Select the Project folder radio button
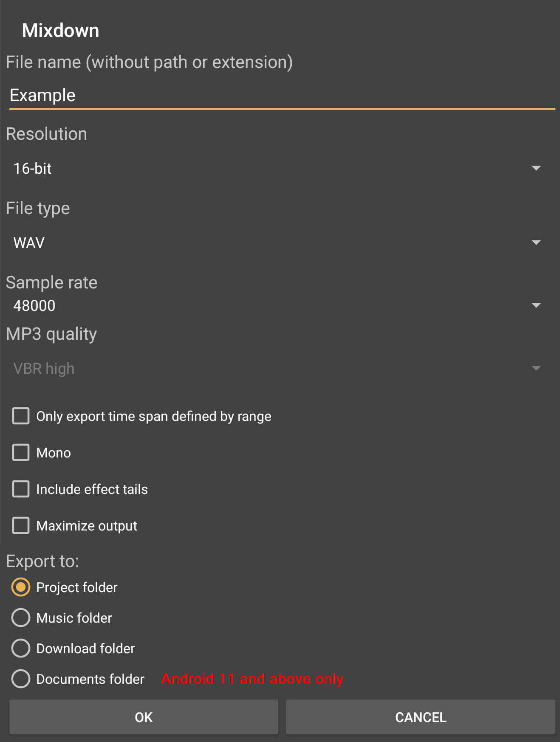This screenshot has width=560, height=742. point(21,587)
